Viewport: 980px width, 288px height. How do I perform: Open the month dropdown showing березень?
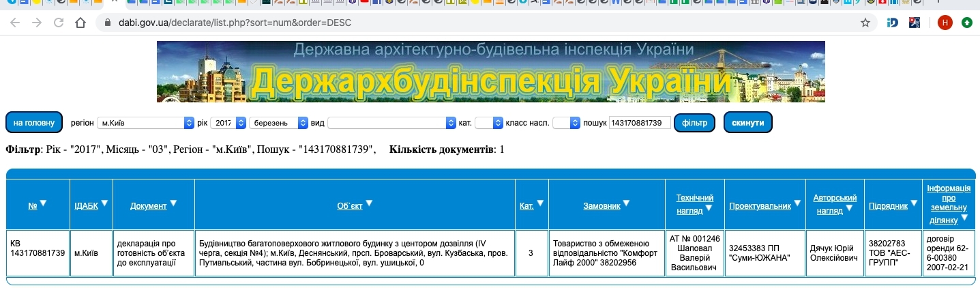[x=278, y=123]
